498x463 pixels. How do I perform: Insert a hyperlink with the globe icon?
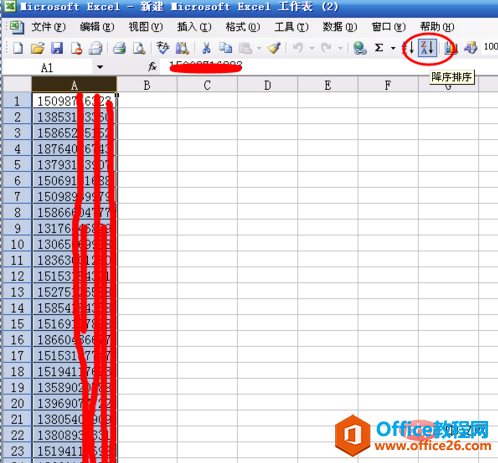pyautogui.click(x=360, y=48)
